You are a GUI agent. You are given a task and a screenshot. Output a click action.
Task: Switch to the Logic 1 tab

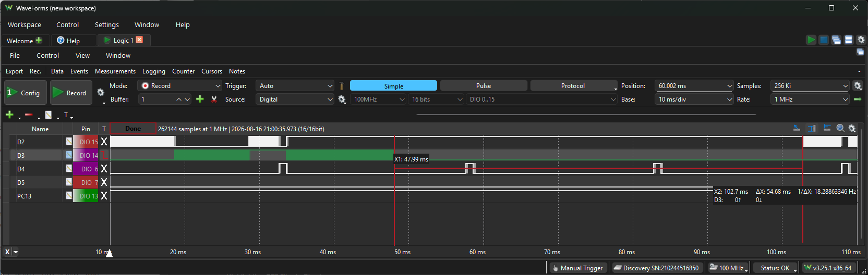[x=123, y=40]
